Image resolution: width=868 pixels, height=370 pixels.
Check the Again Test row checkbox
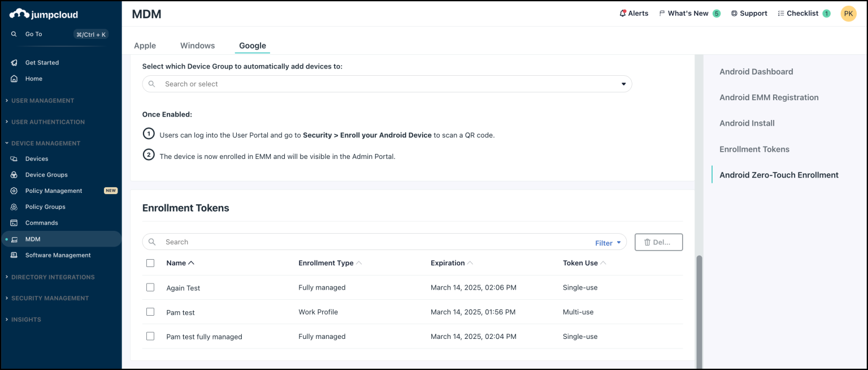150,287
